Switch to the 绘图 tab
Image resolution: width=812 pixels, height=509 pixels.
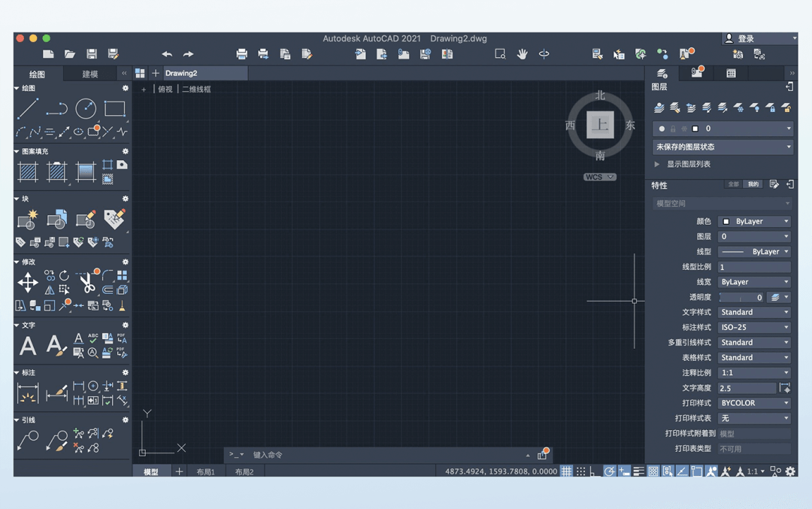click(x=38, y=74)
